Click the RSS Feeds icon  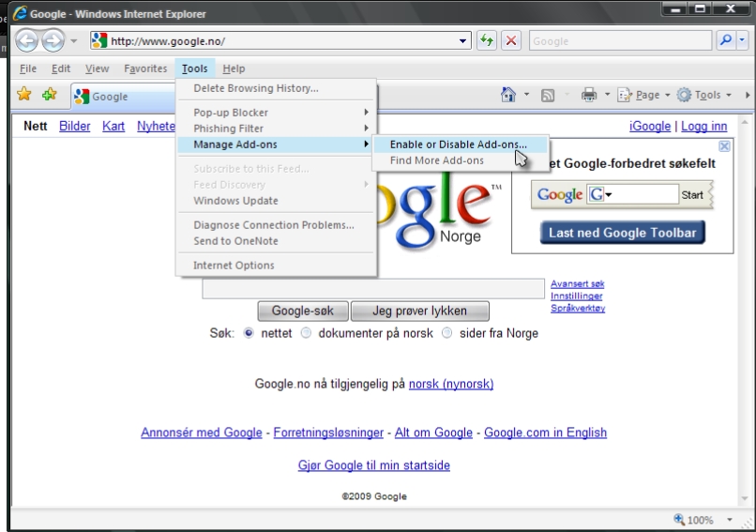[x=548, y=95]
